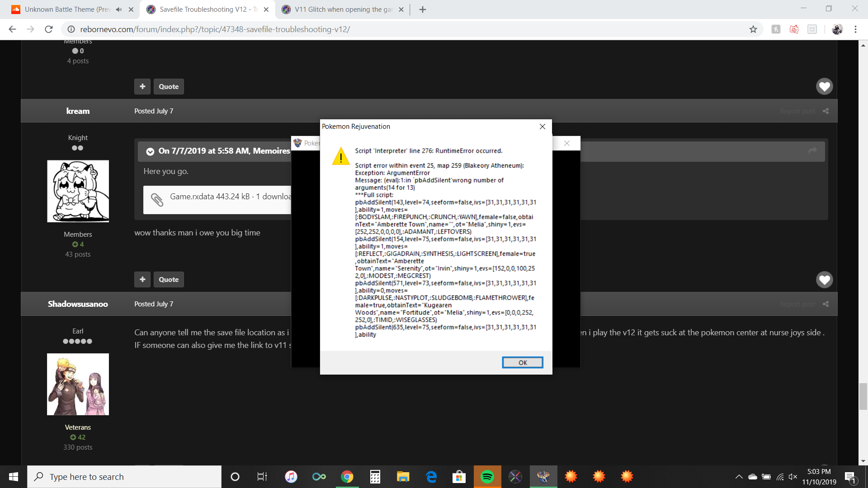Report kream's post
The image size is (868, 488).
coord(797,111)
